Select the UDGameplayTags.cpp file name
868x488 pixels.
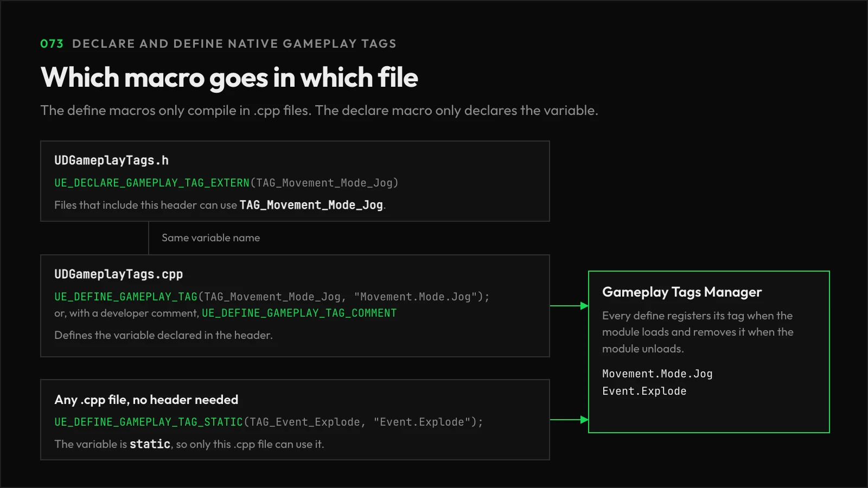118,274
